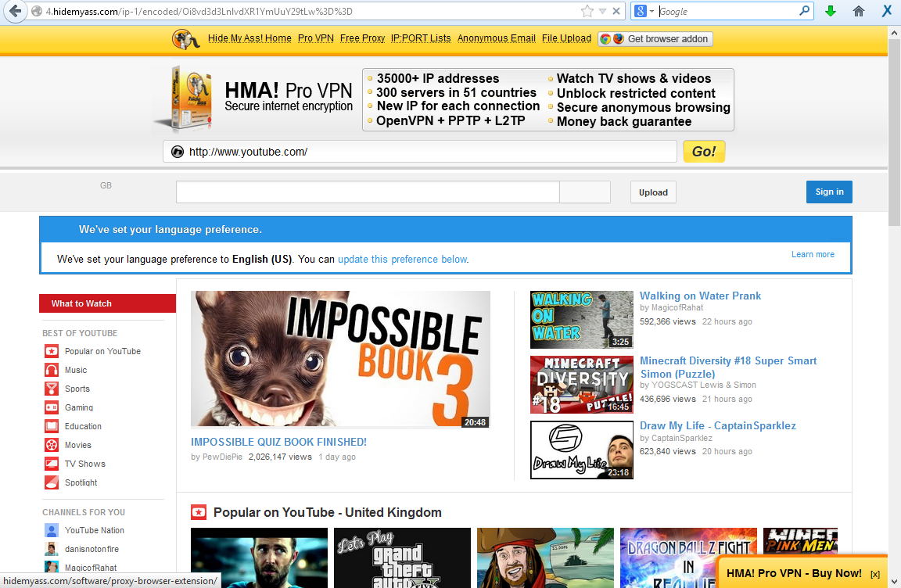Image resolution: width=901 pixels, height=588 pixels.
Task: Focus the Google search box in toolbar
Action: click(x=727, y=11)
